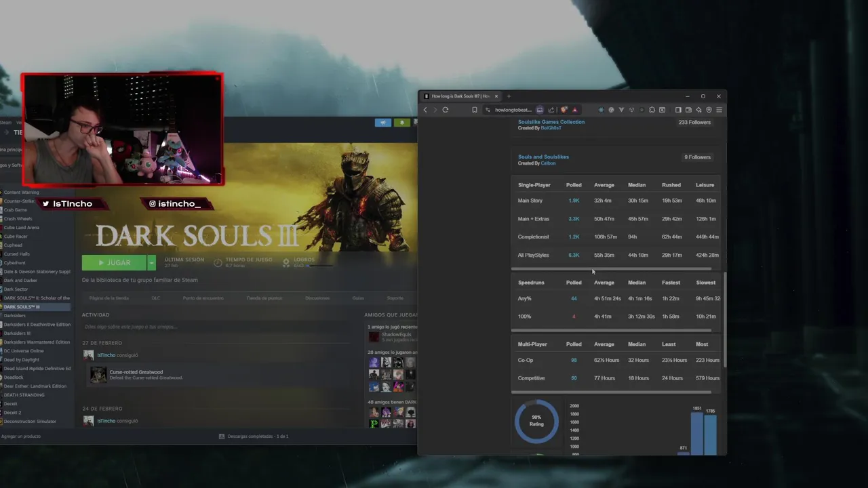Open Descargas completadas status in Steam

click(254, 436)
